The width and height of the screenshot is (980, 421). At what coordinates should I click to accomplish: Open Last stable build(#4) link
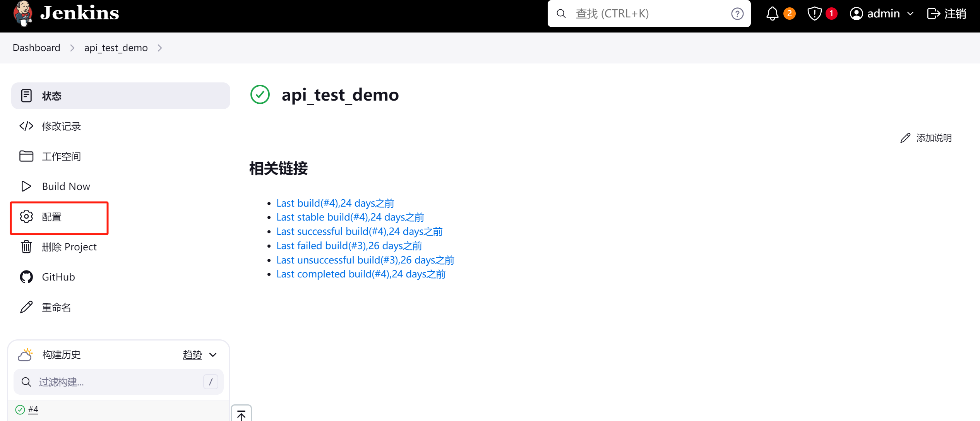click(x=350, y=217)
